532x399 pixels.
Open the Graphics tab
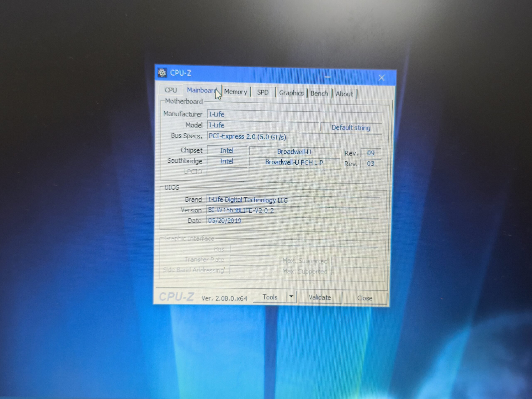[x=291, y=93]
